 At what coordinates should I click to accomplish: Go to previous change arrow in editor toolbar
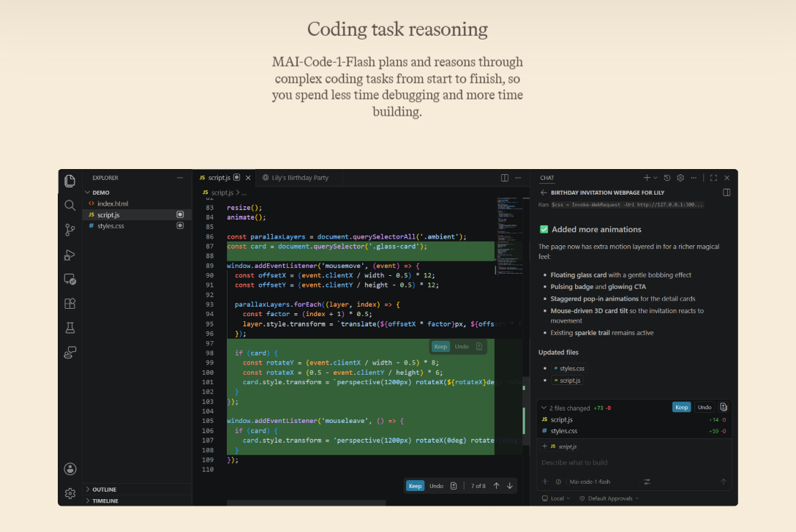click(x=497, y=486)
